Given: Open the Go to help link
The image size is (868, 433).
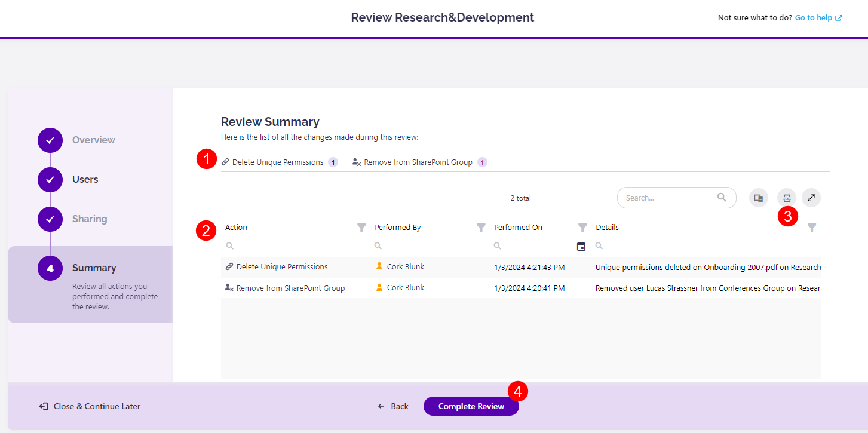Looking at the screenshot, I should 814,17.
